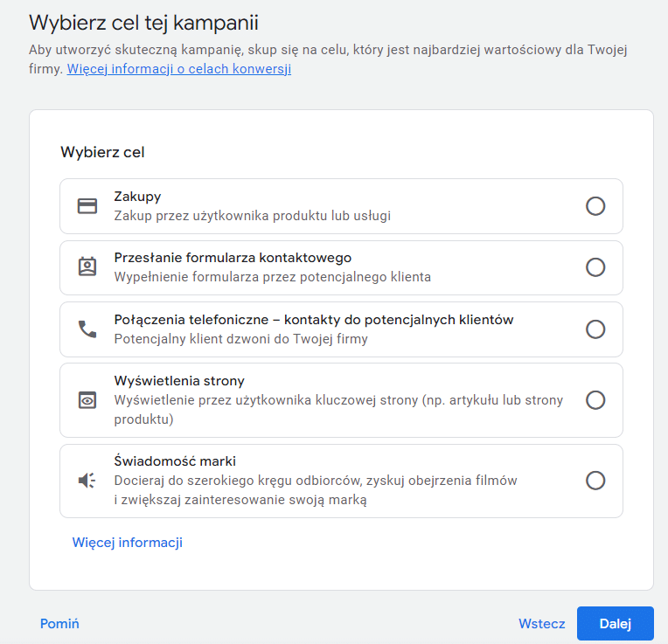
Task: Click the phone handset icon for Połączenia telefoniczne
Action: [x=87, y=329]
